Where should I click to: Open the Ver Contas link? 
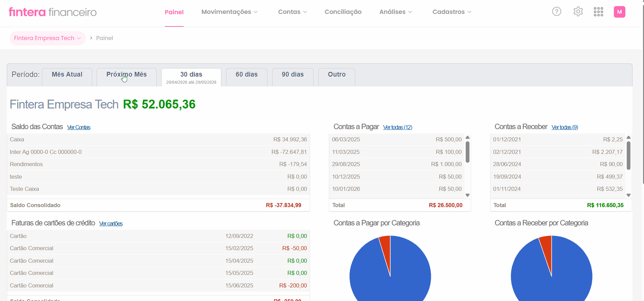tap(79, 127)
